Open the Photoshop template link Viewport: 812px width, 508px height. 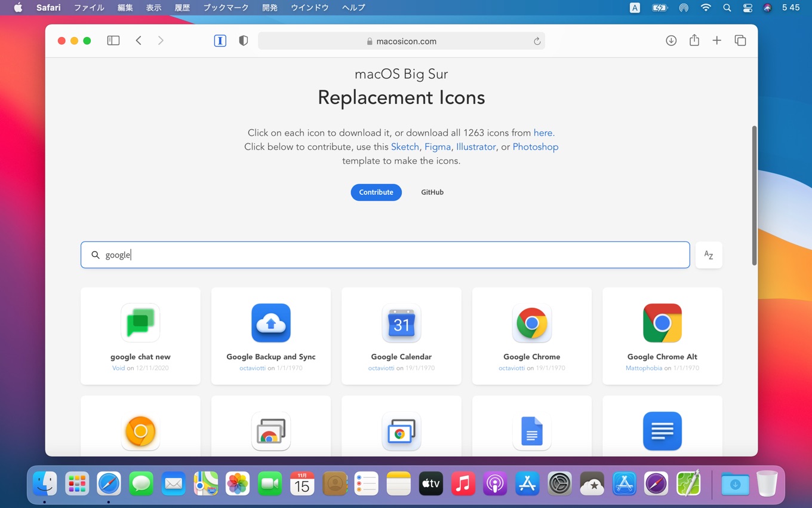pyautogui.click(x=536, y=147)
